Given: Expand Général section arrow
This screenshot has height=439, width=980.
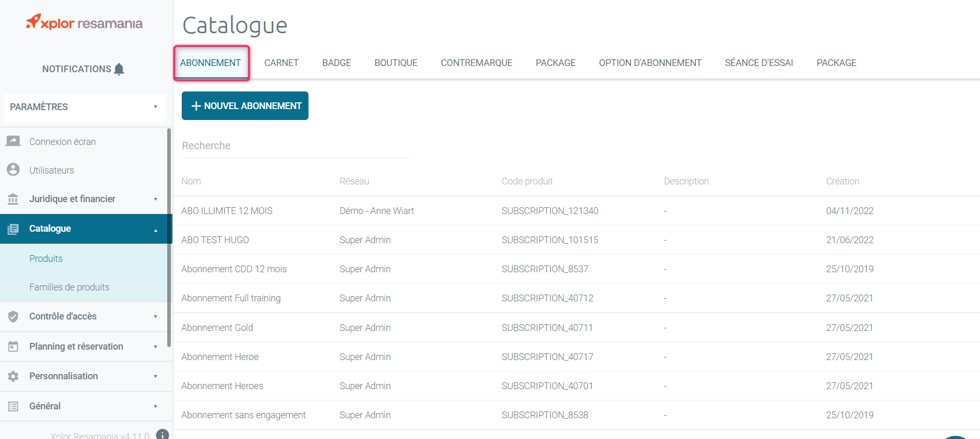Looking at the screenshot, I should click(x=155, y=407).
